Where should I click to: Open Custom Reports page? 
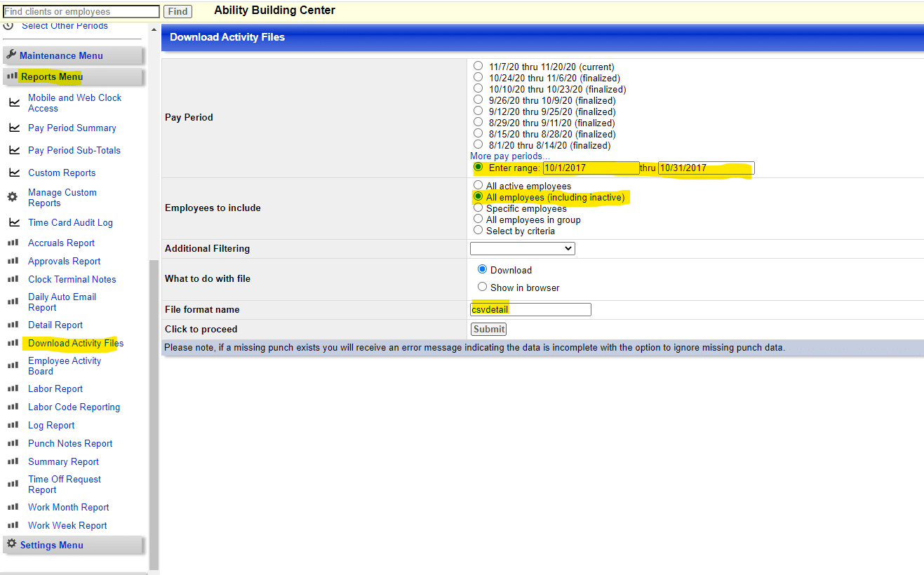(62, 173)
